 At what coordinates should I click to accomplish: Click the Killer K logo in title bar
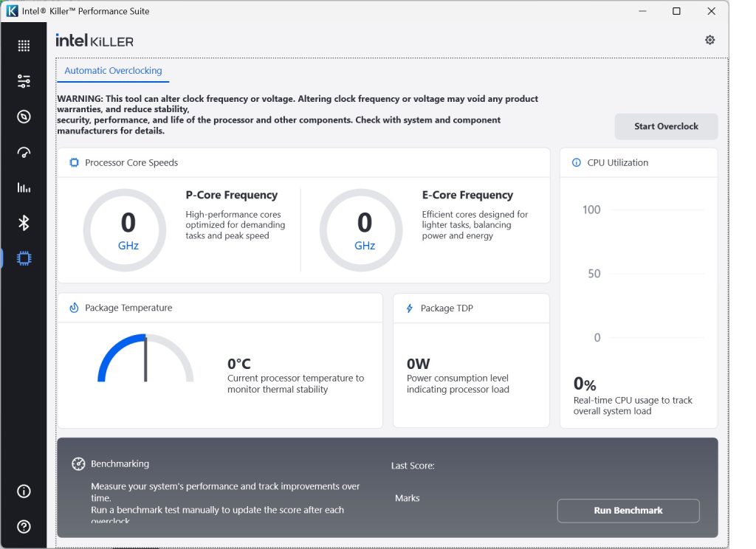(x=12, y=10)
